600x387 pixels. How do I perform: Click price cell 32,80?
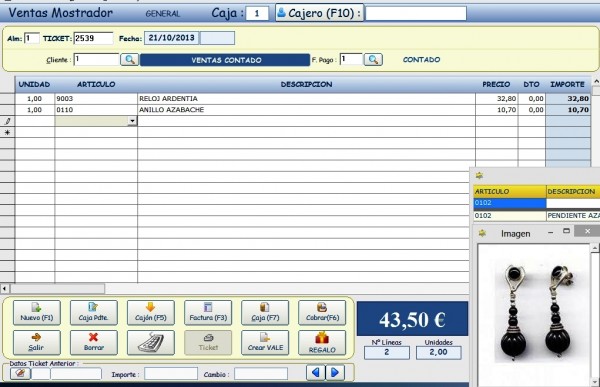coord(497,99)
